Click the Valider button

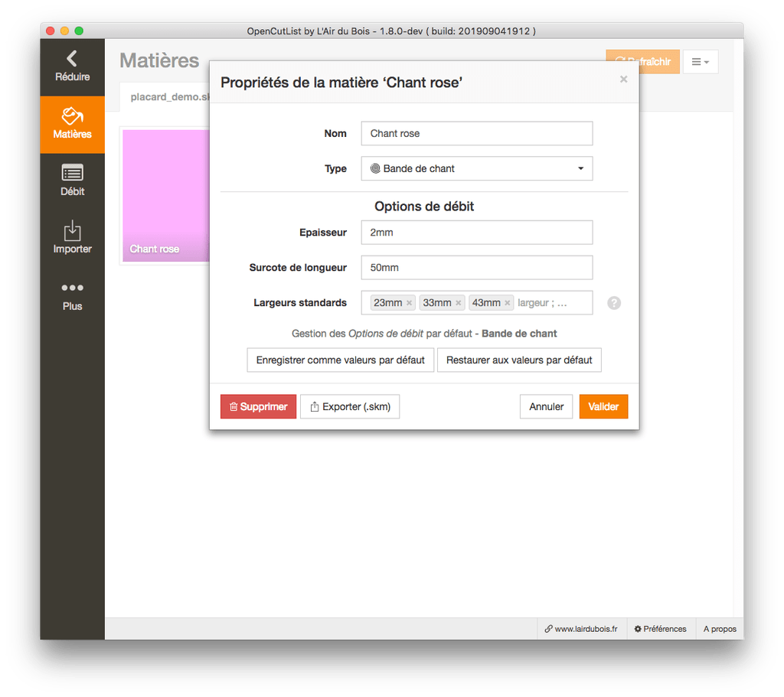[603, 406]
